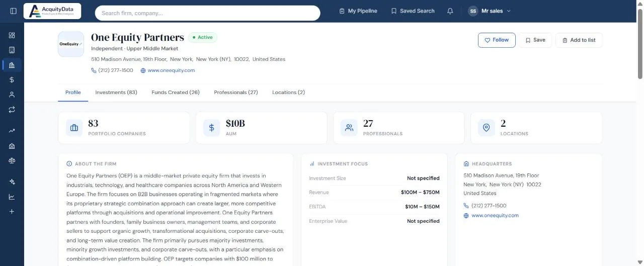This screenshot has height=266, width=644.
Task: Follow One Equity Partners
Action: pyautogui.click(x=497, y=40)
